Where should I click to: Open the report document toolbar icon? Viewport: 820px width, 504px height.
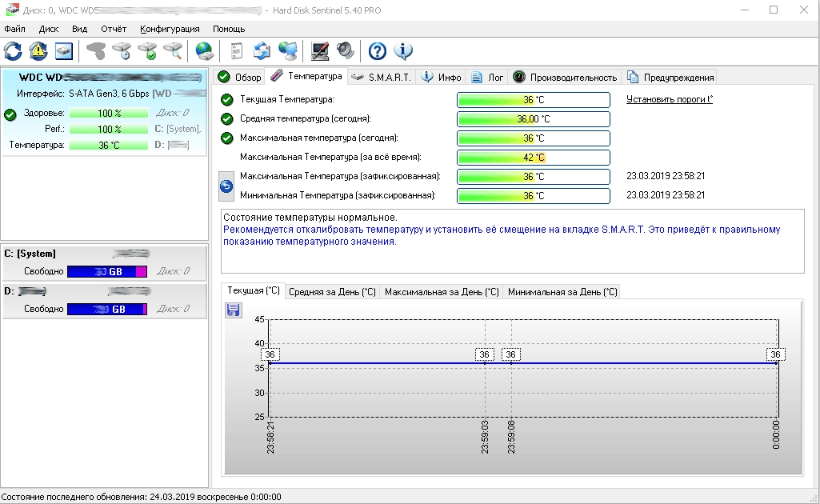click(x=236, y=50)
